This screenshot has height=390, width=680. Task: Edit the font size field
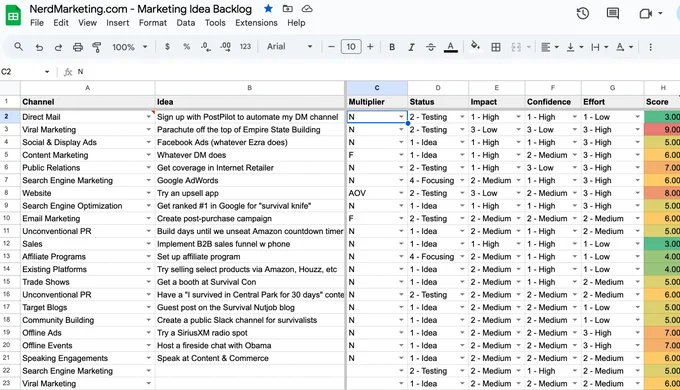click(351, 46)
